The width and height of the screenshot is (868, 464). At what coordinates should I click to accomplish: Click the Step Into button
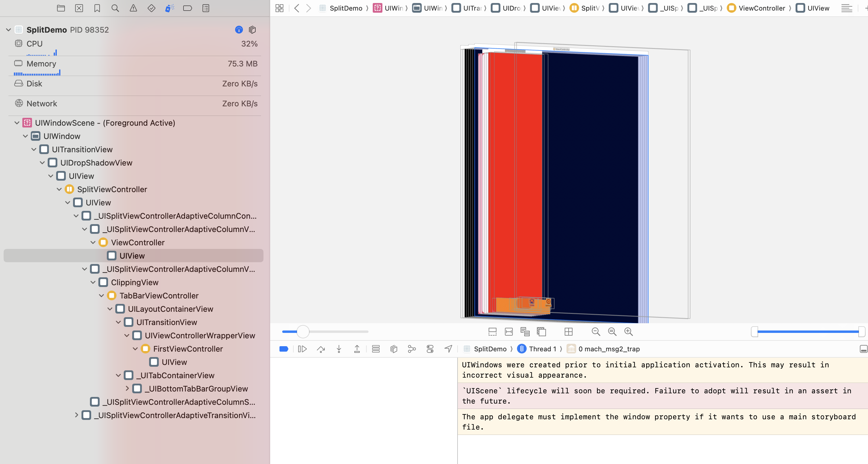pos(339,349)
